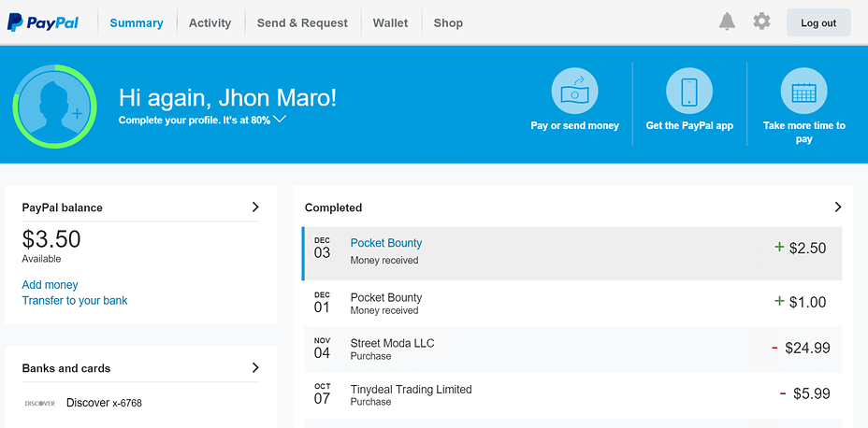Open Banks and cards arrow
The width and height of the screenshot is (868, 428).
pyautogui.click(x=255, y=368)
